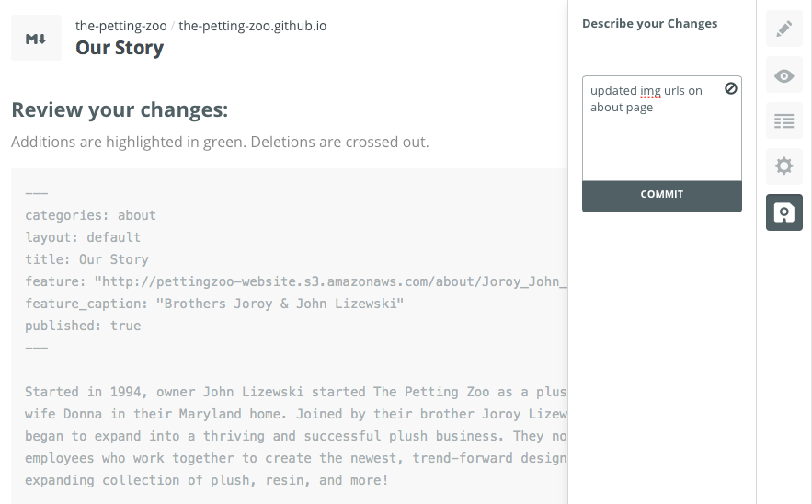The width and height of the screenshot is (812, 504).
Task: Click the title: Our Story metadata line
Action: (x=86, y=259)
